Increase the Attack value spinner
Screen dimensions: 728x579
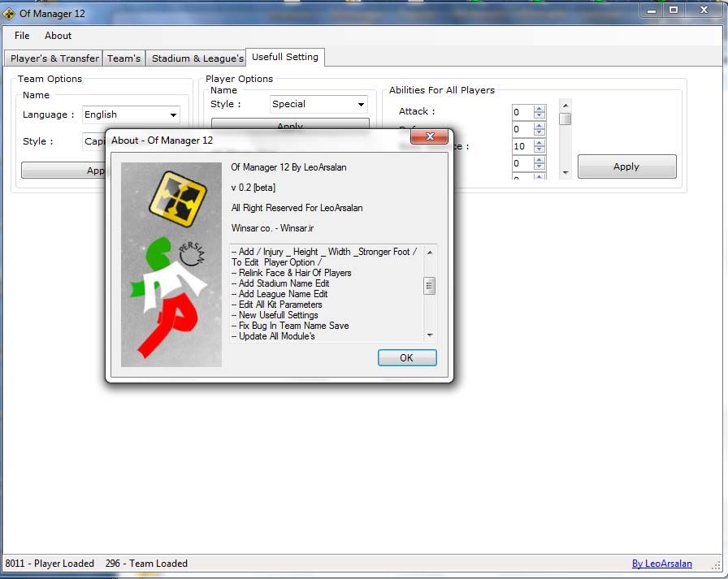(x=539, y=108)
